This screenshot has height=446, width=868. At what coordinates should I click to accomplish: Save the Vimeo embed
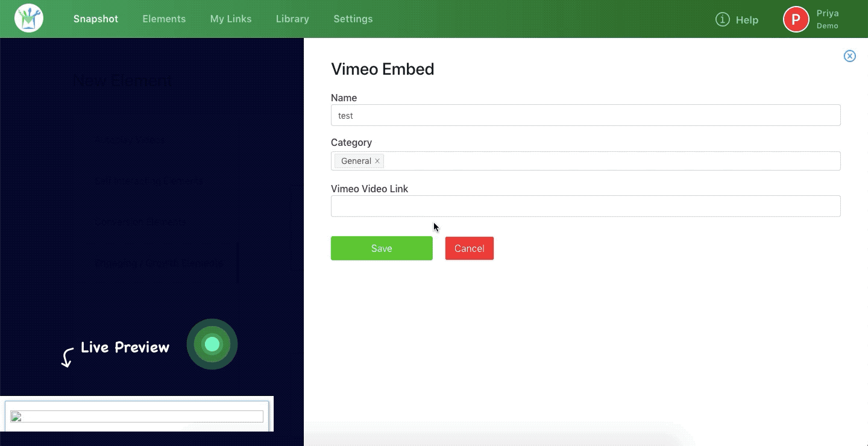[x=382, y=248]
